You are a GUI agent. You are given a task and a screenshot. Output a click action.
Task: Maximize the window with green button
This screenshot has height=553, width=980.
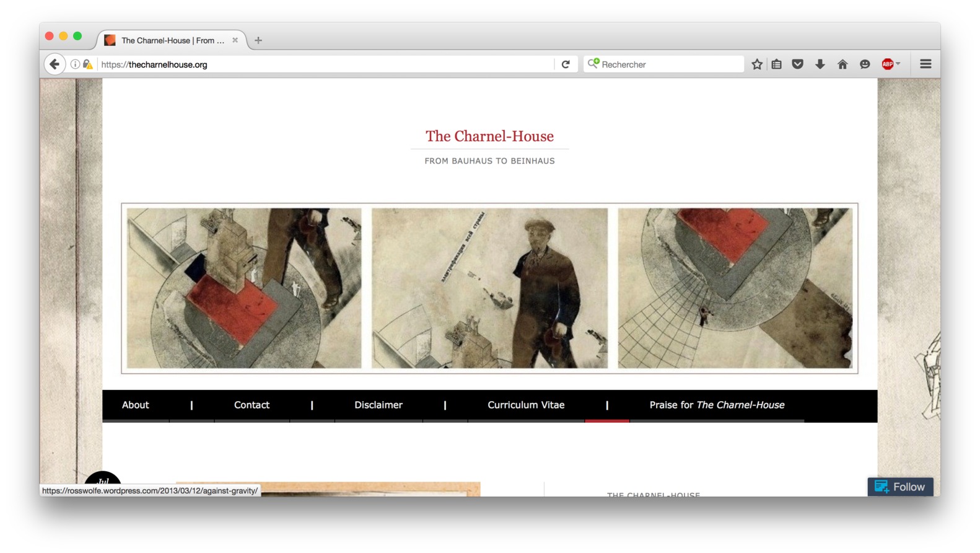(x=77, y=36)
